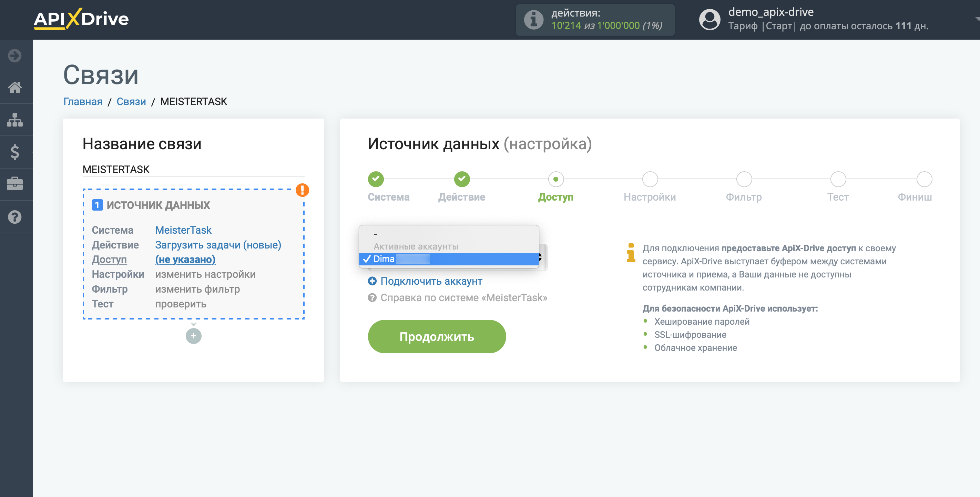The image size is (980, 497).
Task: Open the connections sitemap icon in sidebar
Action: [15, 120]
